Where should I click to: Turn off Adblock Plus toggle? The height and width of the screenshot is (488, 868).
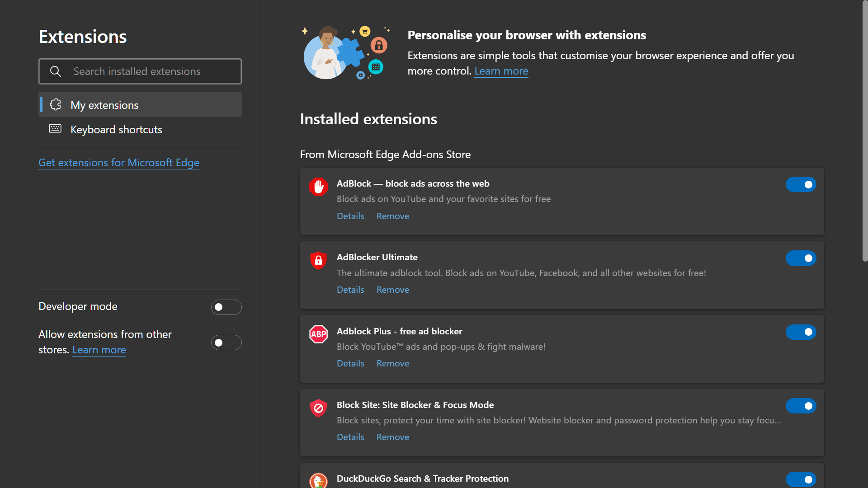tap(801, 332)
